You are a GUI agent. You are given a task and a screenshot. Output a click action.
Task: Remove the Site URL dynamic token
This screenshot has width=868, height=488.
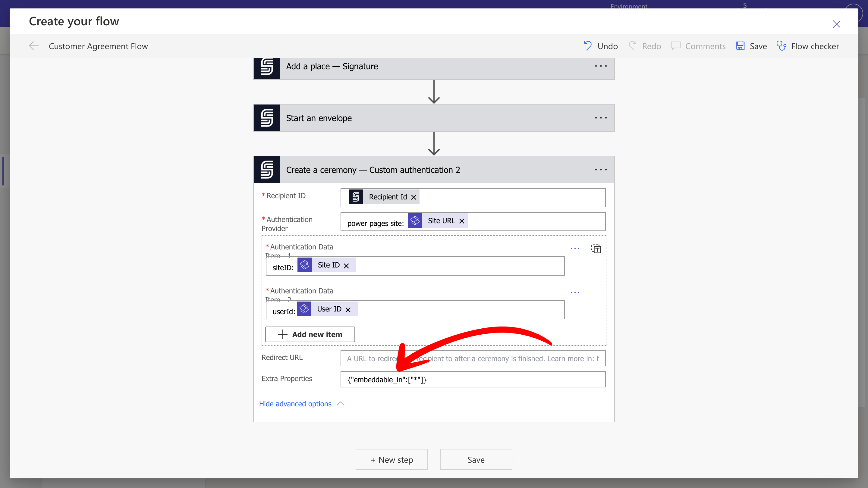pyautogui.click(x=462, y=221)
